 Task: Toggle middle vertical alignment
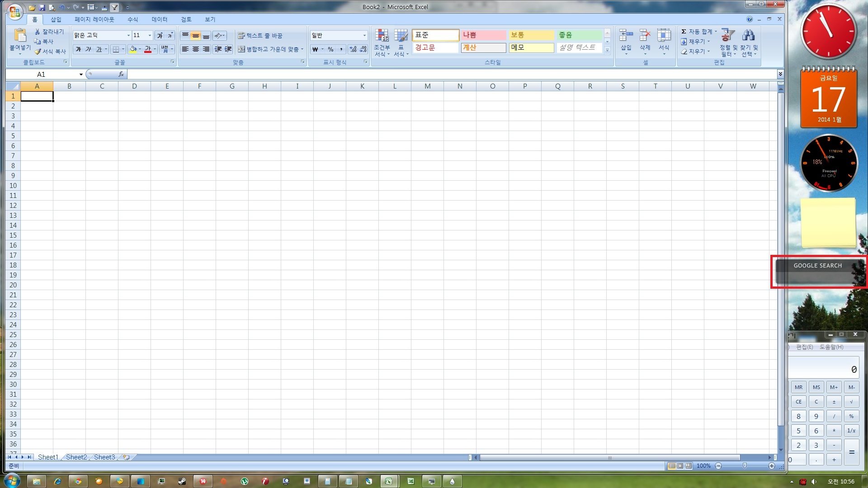pyautogui.click(x=195, y=35)
